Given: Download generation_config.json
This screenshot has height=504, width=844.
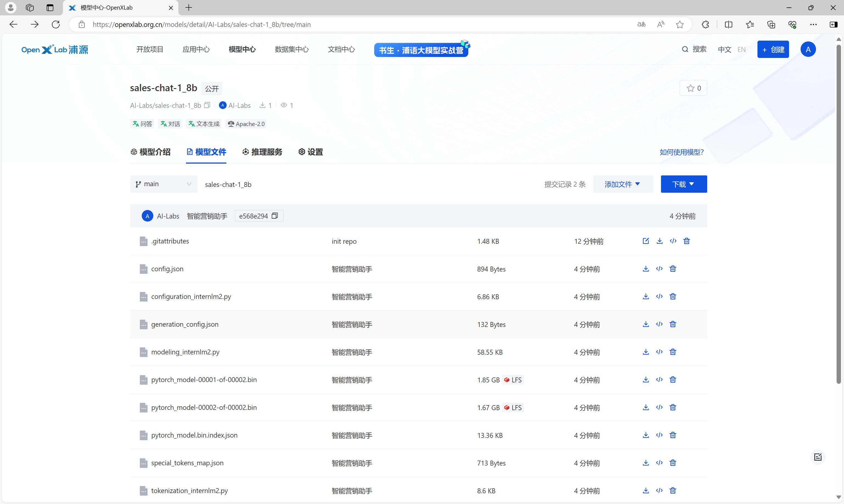Looking at the screenshot, I should [646, 324].
